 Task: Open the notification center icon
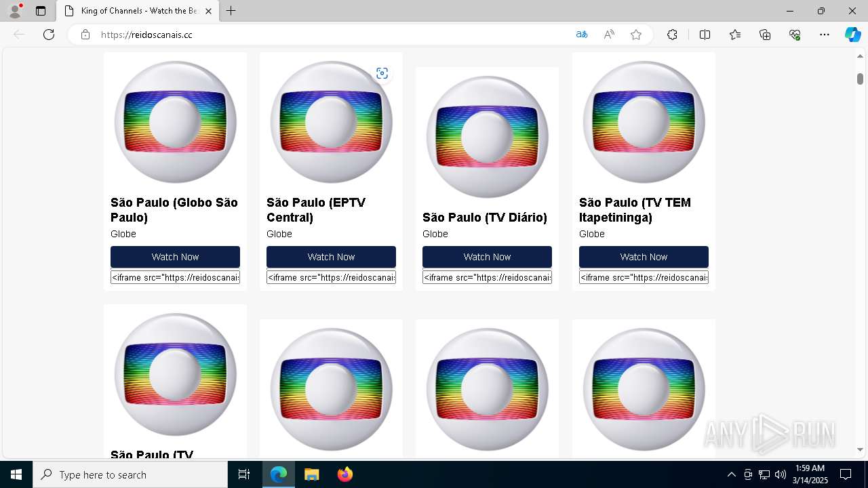coord(846,474)
